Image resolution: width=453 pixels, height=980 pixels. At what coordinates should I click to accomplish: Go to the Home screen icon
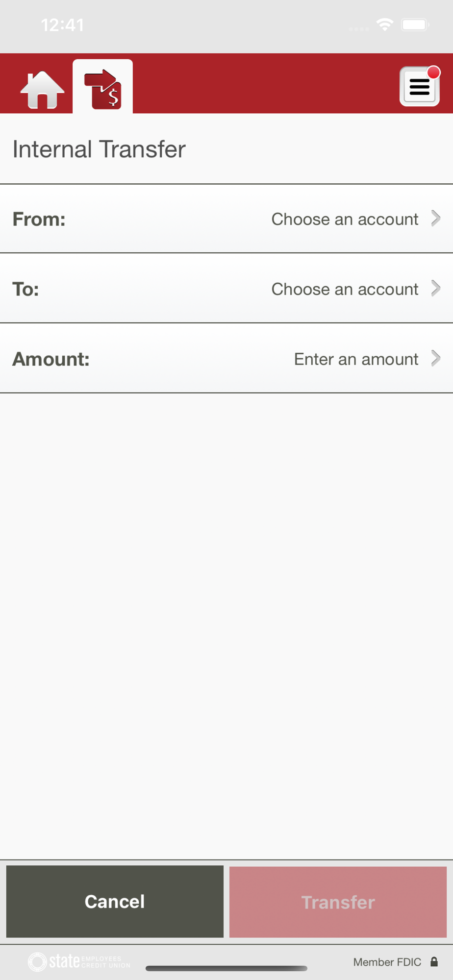click(x=42, y=89)
